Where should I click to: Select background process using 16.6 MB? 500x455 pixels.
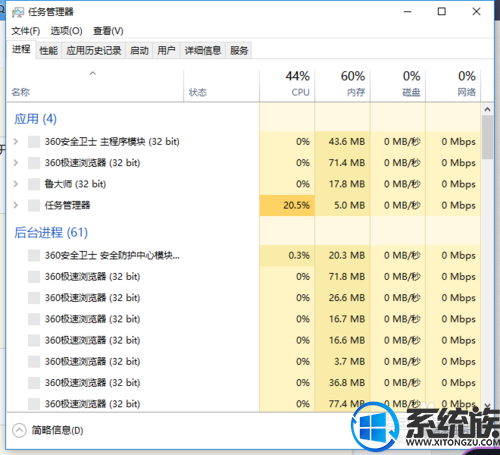click(243, 340)
